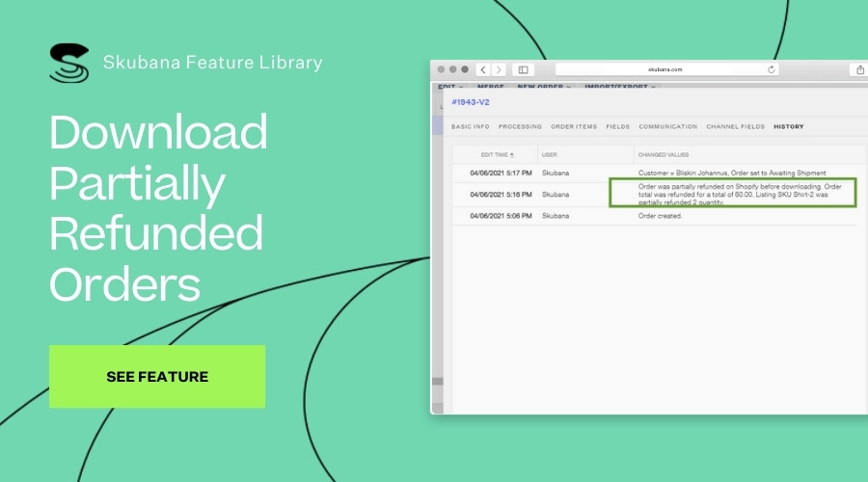868x482 pixels.
Task: Click the Skubana logo icon
Action: click(x=69, y=63)
